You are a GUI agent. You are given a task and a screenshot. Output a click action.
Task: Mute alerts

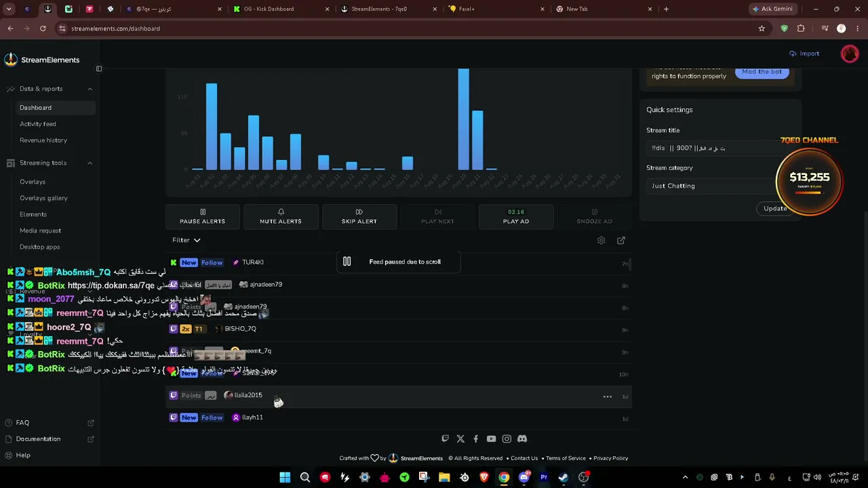click(281, 217)
